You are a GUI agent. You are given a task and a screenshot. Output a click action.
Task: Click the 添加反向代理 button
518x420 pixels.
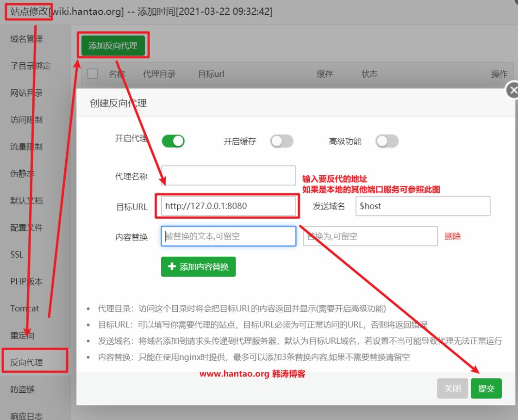click(x=113, y=46)
